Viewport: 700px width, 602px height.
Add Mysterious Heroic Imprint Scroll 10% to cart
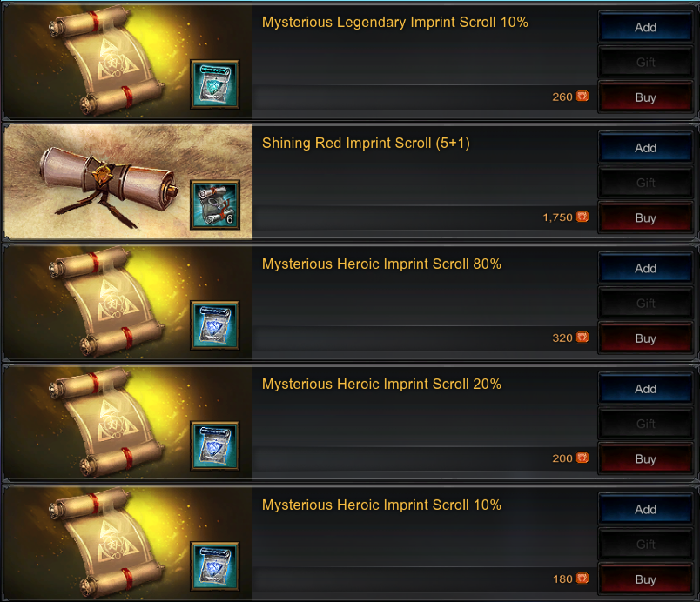pyautogui.click(x=645, y=509)
